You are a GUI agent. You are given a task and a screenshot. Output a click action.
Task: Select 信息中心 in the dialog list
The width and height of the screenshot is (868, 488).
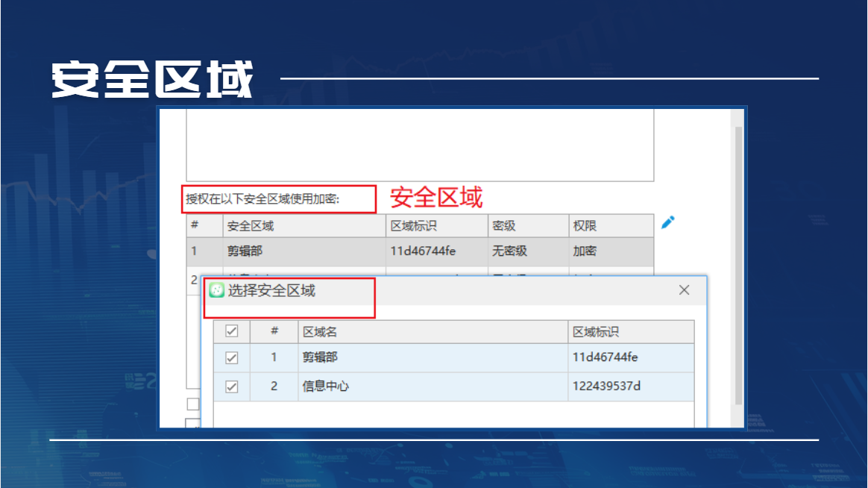tap(325, 386)
